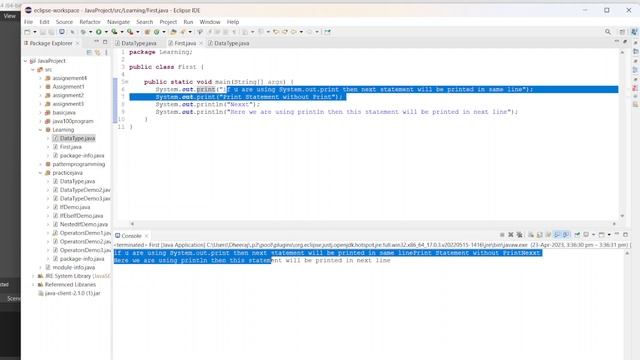Viewport: 640px width, 360px height.
Task: Expand the basicjava package
Action: (x=40, y=113)
